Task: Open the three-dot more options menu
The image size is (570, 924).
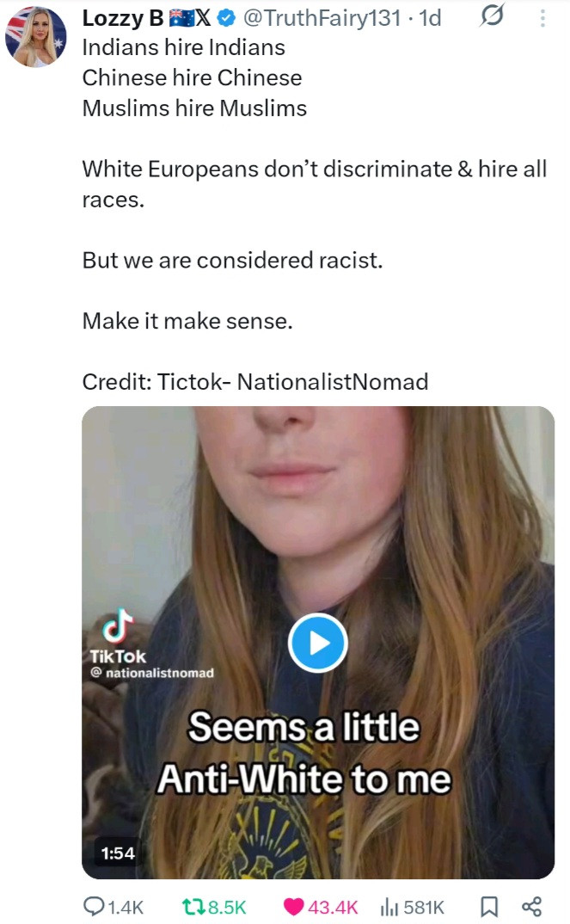Action: (542, 18)
